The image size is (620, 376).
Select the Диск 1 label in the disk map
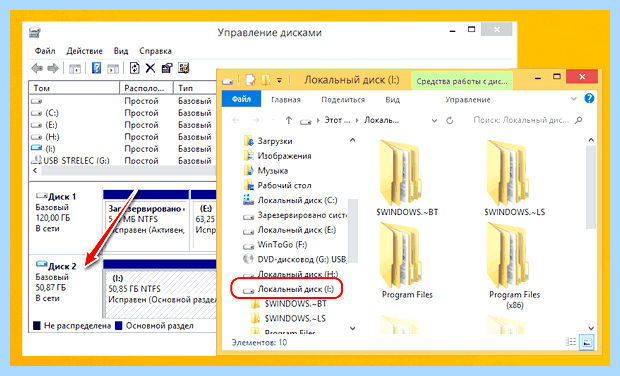pyautogui.click(x=62, y=197)
